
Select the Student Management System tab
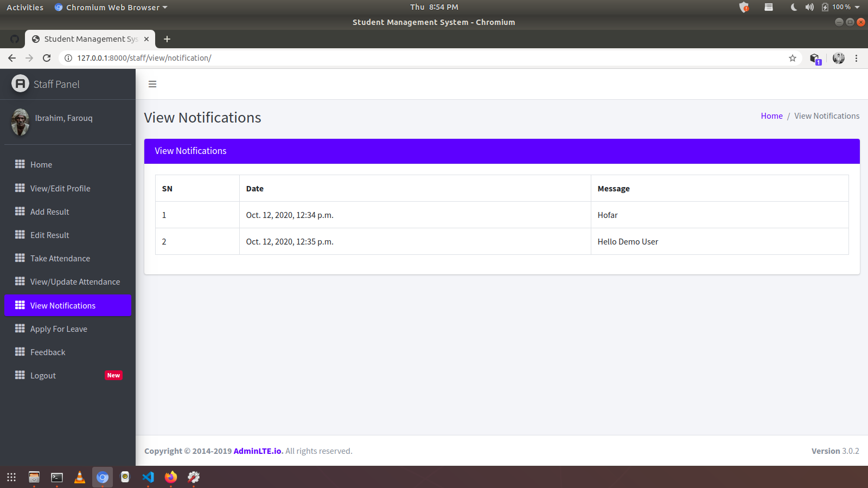[x=91, y=39]
